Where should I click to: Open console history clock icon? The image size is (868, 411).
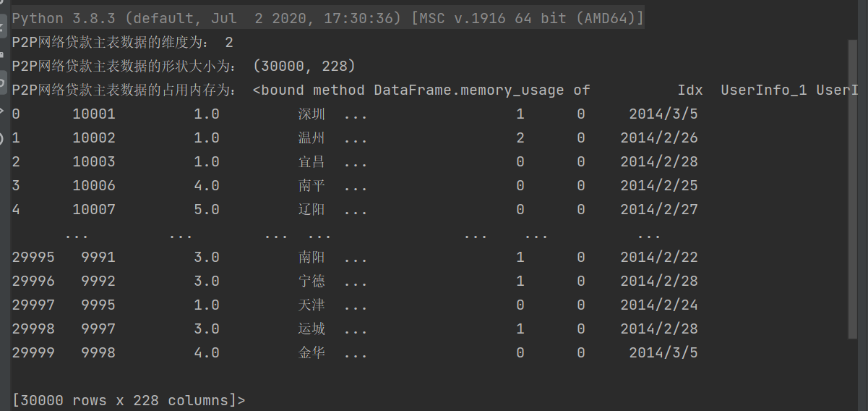pyautogui.click(x=2, y=138)
